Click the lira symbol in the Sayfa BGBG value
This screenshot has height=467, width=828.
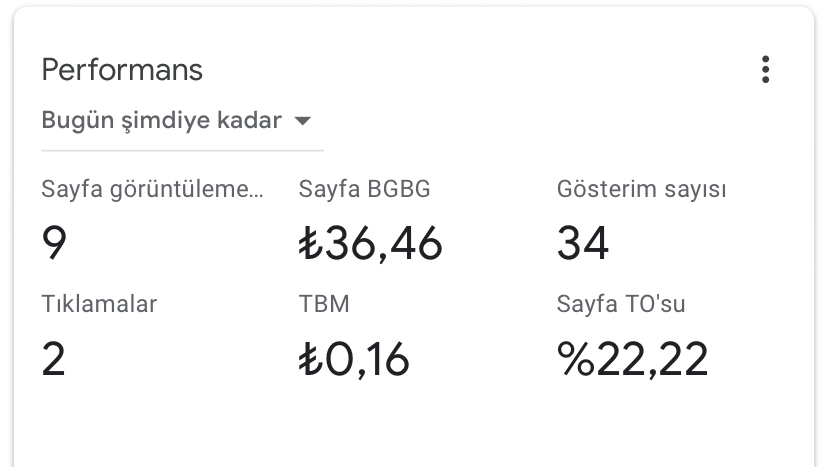[309, 244]
